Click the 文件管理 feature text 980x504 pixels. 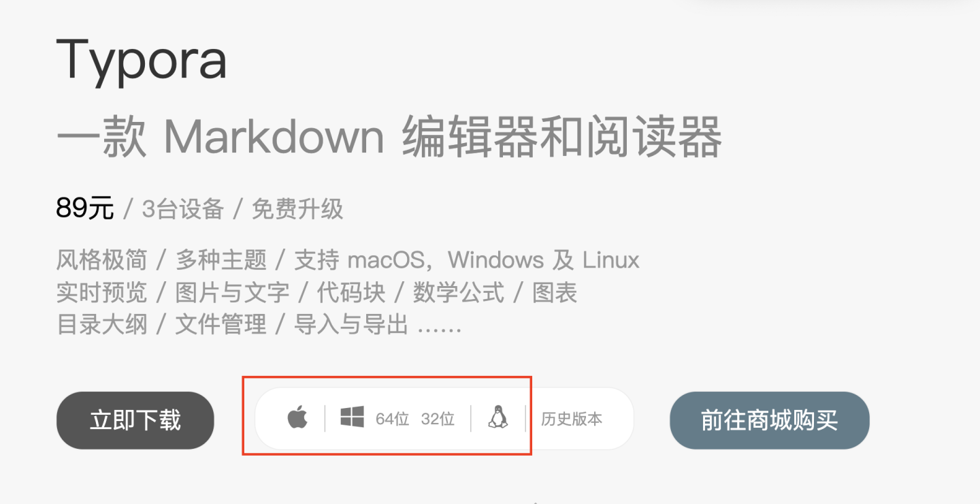[221, 325]
